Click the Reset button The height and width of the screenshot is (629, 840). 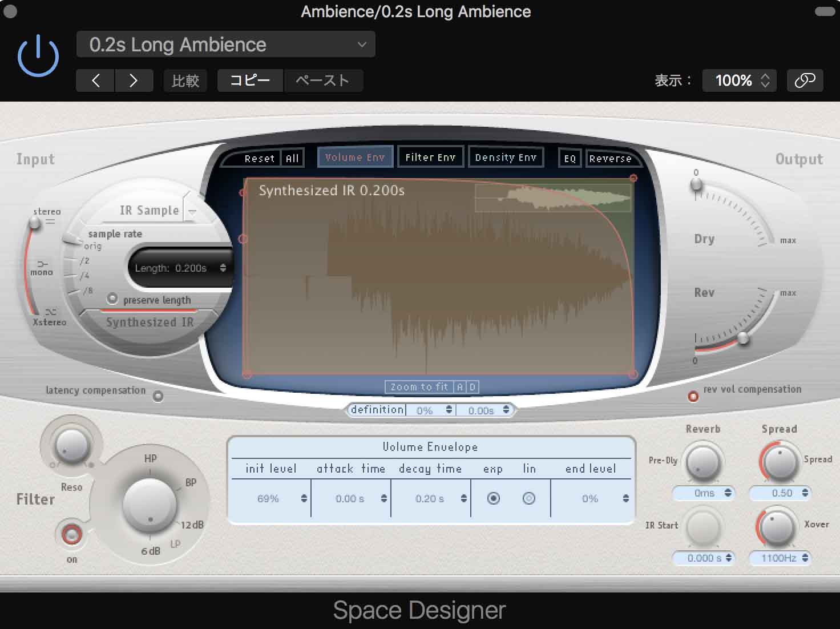[260, 159]
